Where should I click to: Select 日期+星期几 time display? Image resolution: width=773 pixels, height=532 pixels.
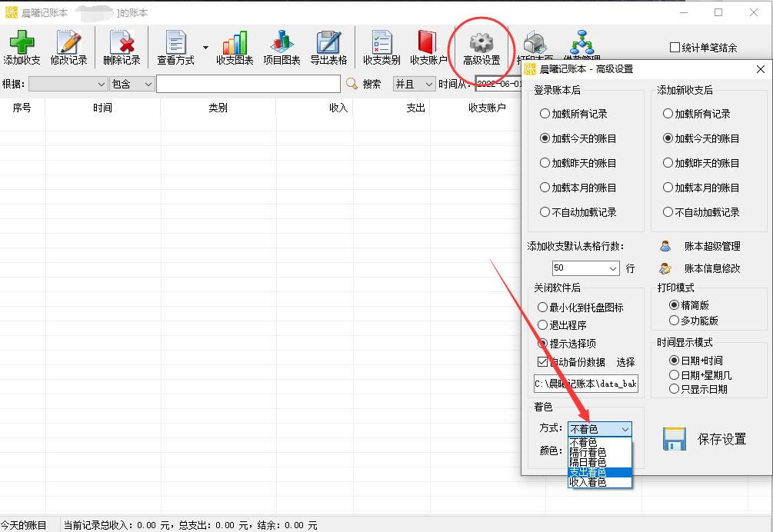[674, 375]
